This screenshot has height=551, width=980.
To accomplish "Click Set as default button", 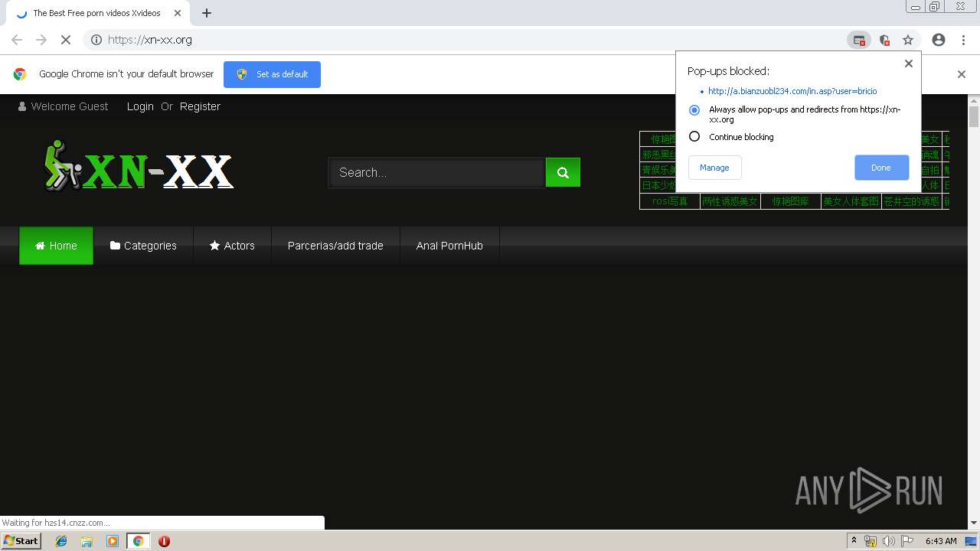I will tap(272, 74).
